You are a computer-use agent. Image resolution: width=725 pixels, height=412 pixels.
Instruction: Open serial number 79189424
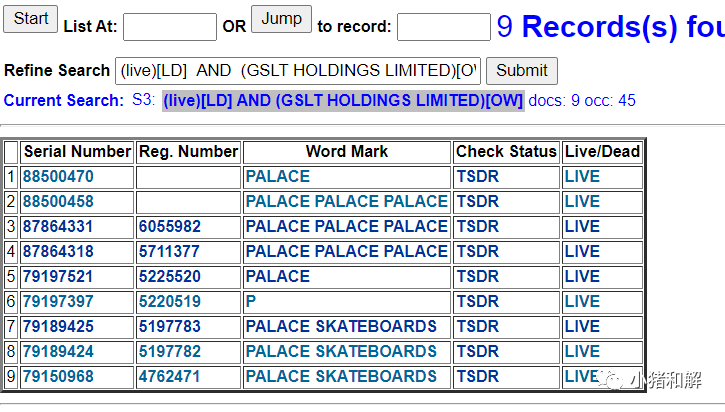pyautogui.click(x=58, y=351)
